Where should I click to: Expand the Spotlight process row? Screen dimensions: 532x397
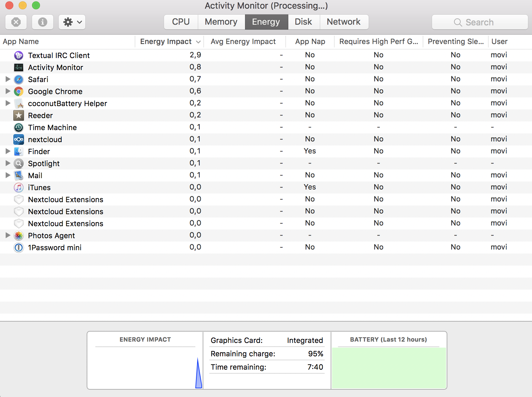[8, 163]
